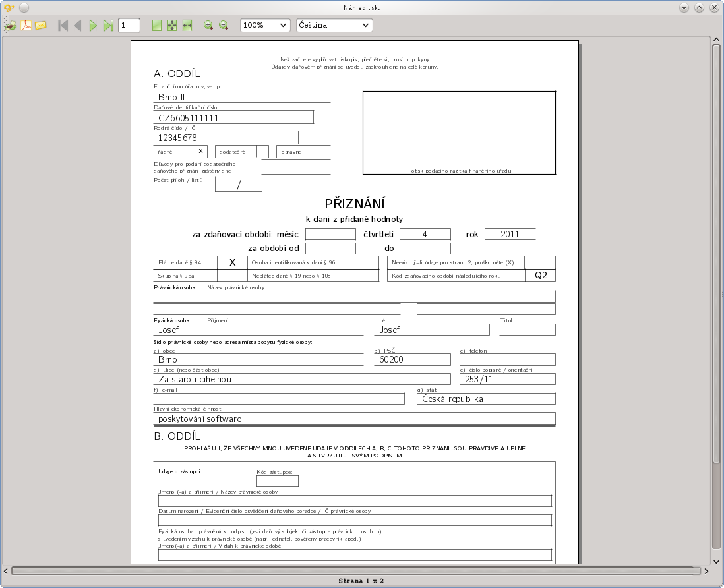The image size is (724, 588).
Task: Click the green single-page view icon
Action: pyautogui.click(x=157, y=26)
